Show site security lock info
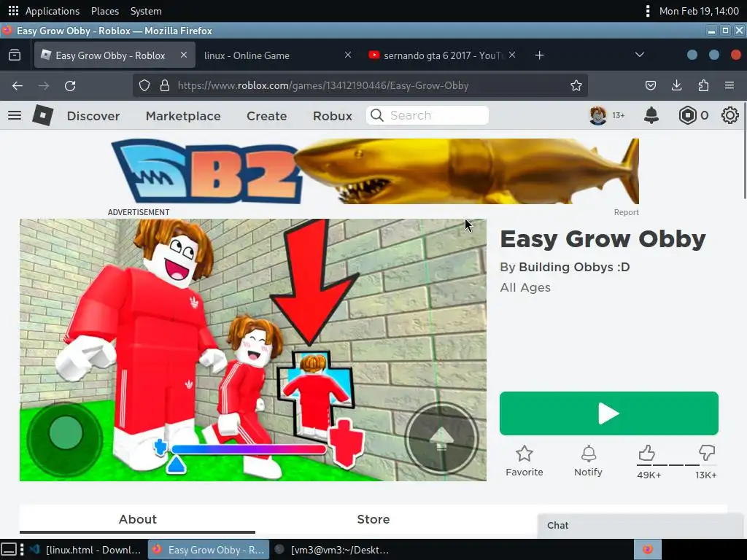The image size is (747, 560). click(x=165, y=86)
